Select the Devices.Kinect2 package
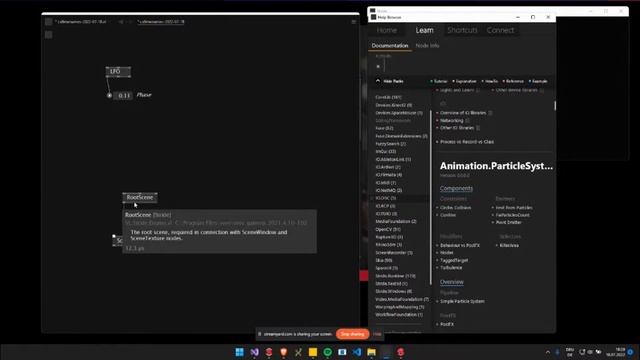This screenshot has height=360, width=640. pos(393,105)
